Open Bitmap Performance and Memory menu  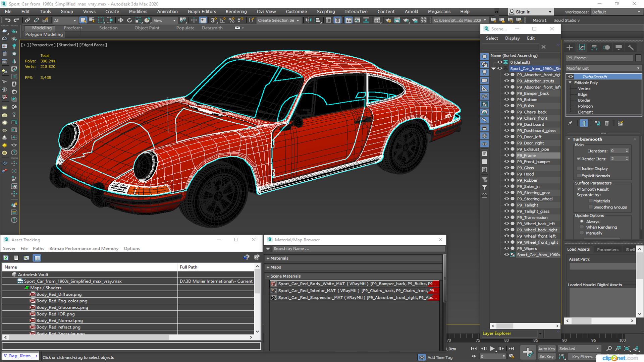click(x=84, y=248)
